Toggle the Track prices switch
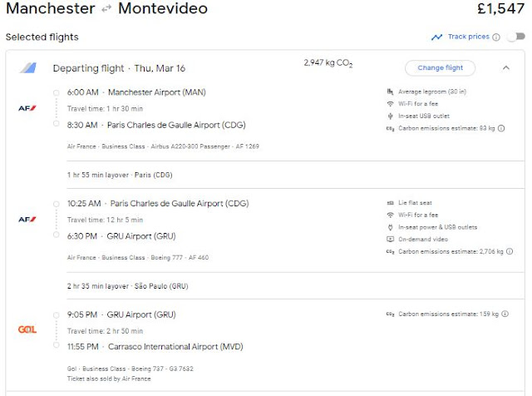 [x=516, y=37]
